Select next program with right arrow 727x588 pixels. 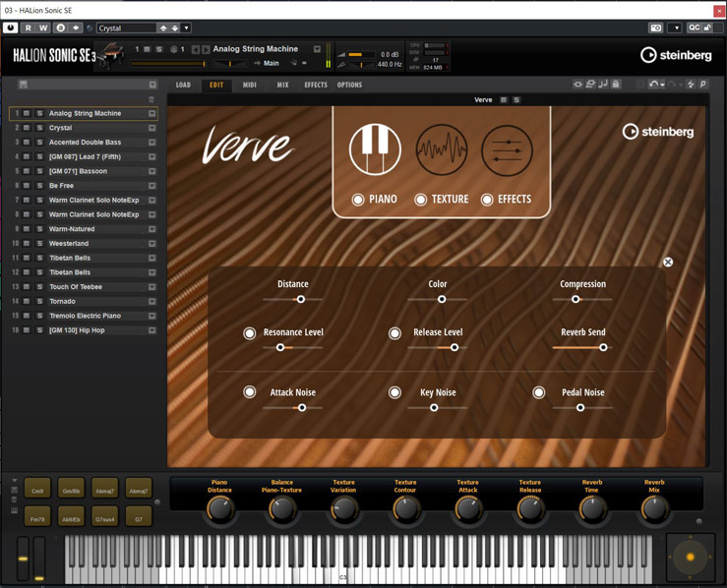pyautogui.click(x=206, y=49)
